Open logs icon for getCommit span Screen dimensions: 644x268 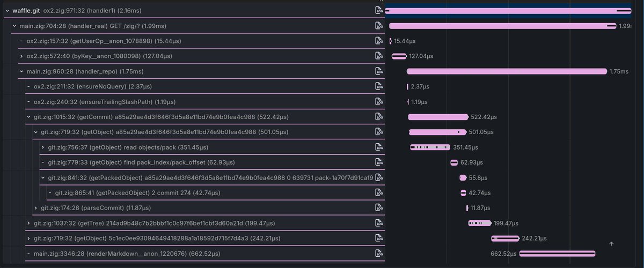tap(379, 117)
